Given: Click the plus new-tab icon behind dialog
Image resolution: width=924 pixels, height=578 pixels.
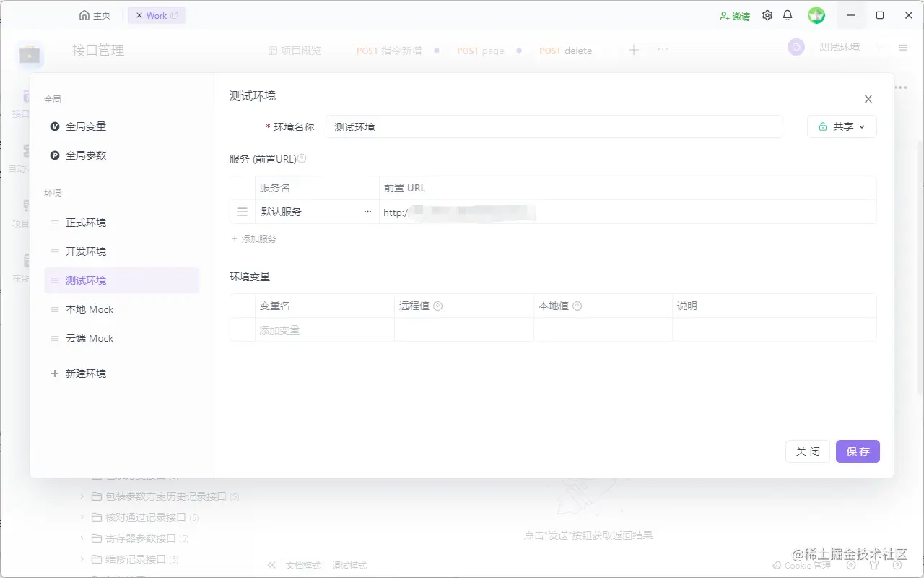Looking at the screenshot, I should [x=634, y=50].
